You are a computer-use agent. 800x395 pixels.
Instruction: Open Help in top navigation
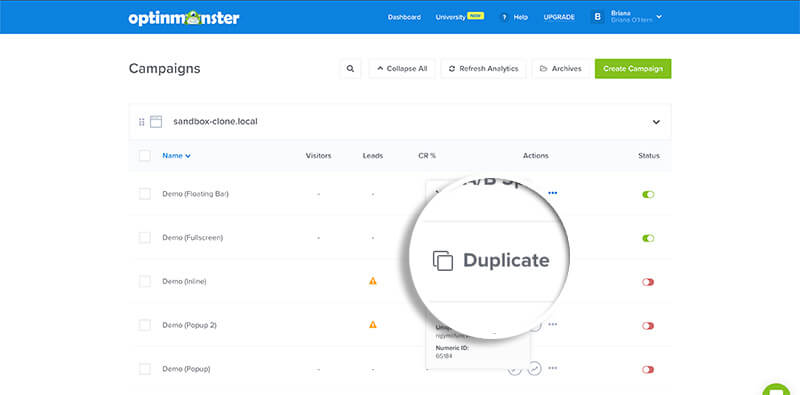tap(520, 17)
